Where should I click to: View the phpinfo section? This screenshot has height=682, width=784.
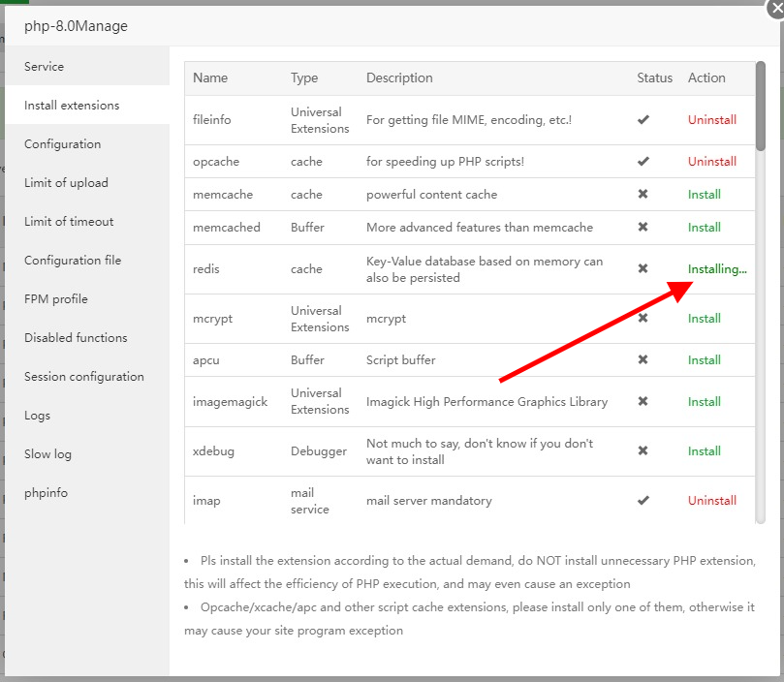[x=47, y=493]
